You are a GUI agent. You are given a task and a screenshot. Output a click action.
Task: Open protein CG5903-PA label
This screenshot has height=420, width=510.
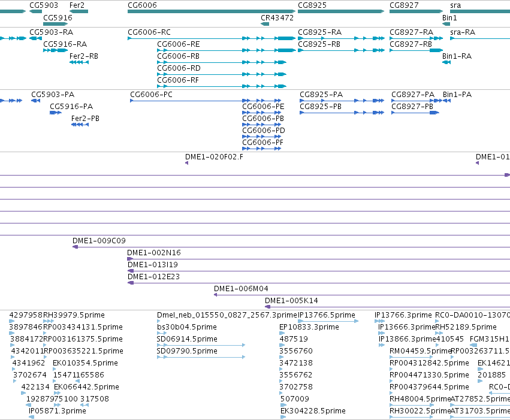click(x=53, y=95)
